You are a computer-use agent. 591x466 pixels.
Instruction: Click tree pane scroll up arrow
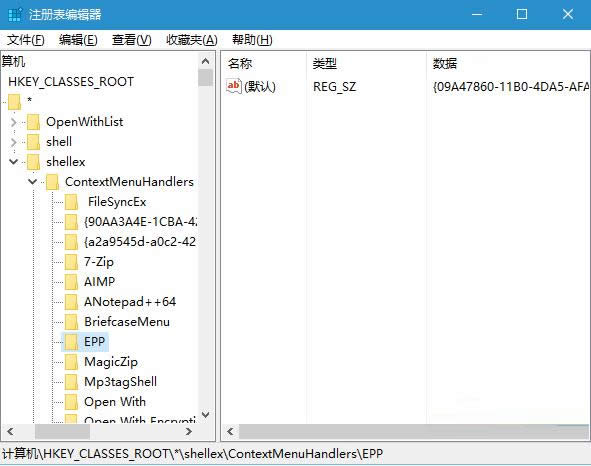tap(206, 61)
